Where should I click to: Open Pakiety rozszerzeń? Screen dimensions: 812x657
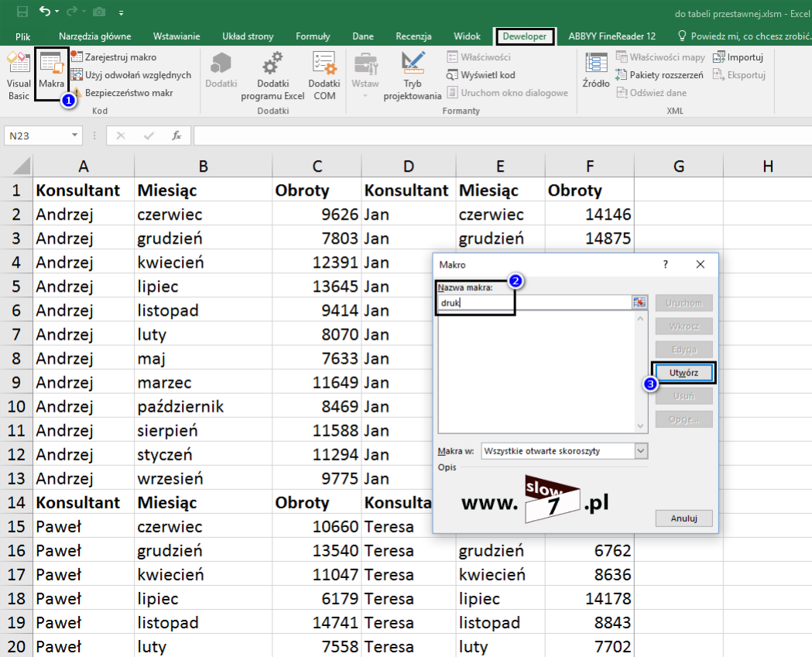click(x=660, y=75)
